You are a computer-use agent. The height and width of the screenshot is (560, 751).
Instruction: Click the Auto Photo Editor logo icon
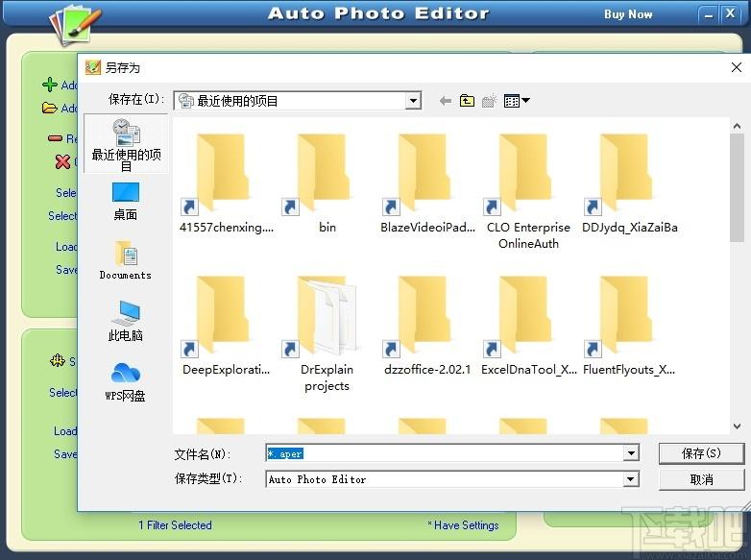click(x=75, y=25)
